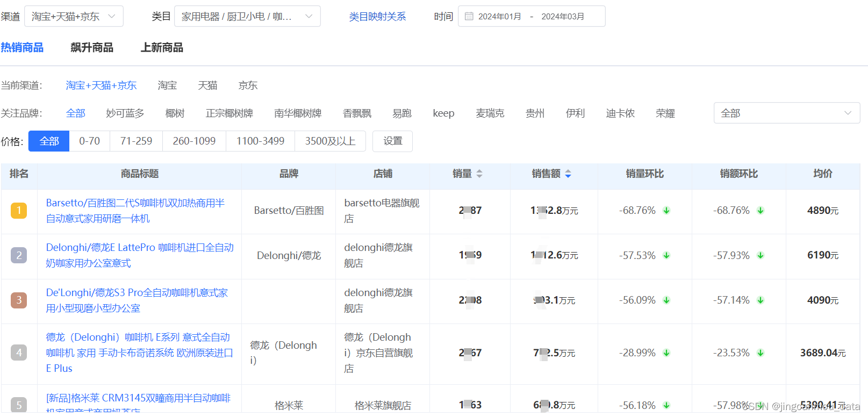Click down arrow beside -28.99% 销量环比

point(666,353)
